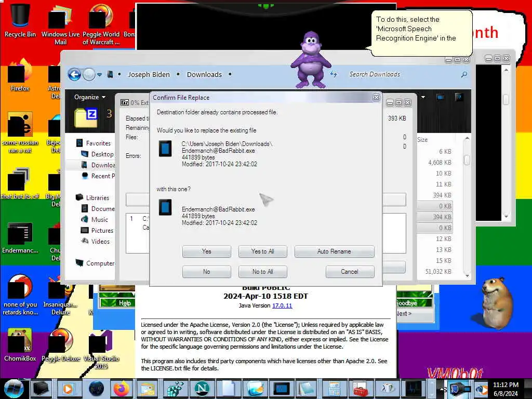Click the purple BonziBuddy gorilla character
The width and height of the screenshot is (532, 399).
point(311,59)
